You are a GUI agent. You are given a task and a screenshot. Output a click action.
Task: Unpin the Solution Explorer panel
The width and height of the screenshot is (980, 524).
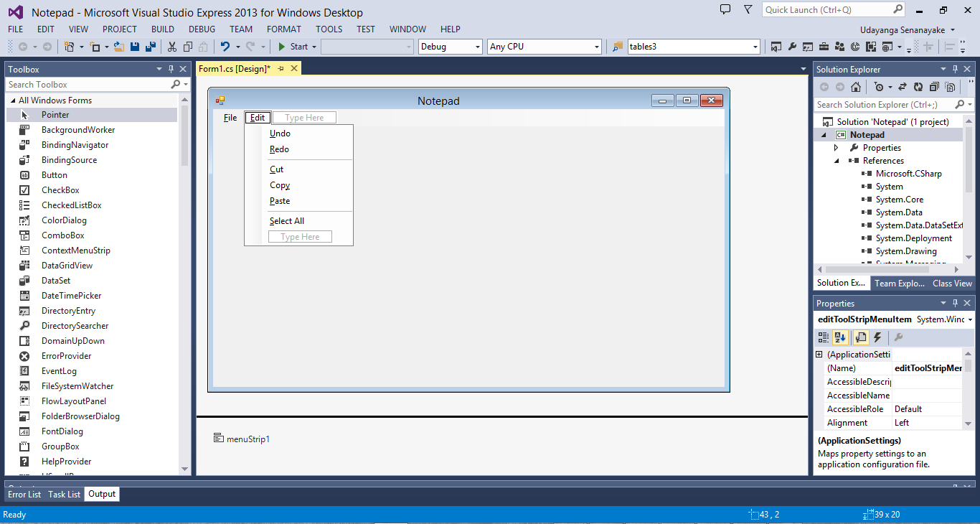(x=954, y=69)
